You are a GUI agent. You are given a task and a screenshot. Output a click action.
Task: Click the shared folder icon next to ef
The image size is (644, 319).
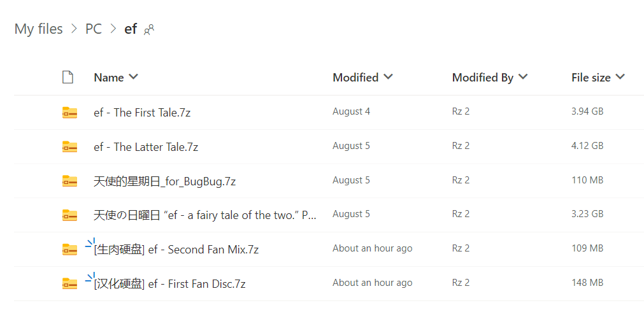coord(149,29)
